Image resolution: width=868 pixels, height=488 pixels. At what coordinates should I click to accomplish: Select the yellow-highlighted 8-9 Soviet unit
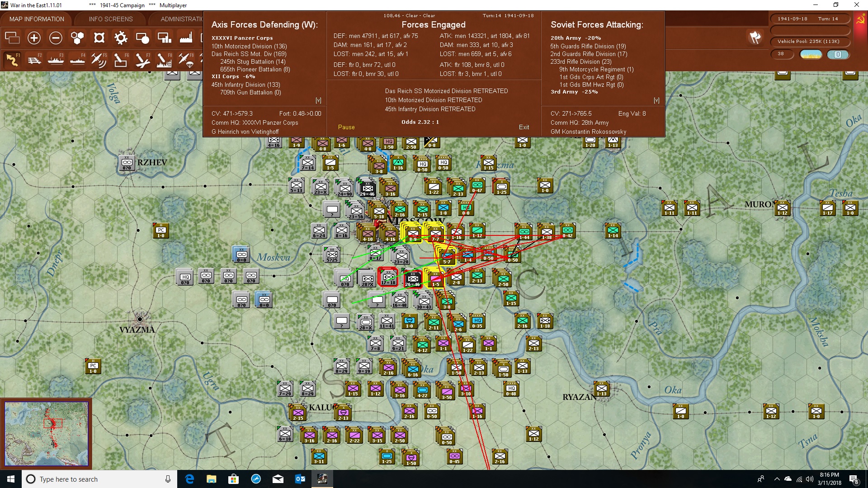412,234
